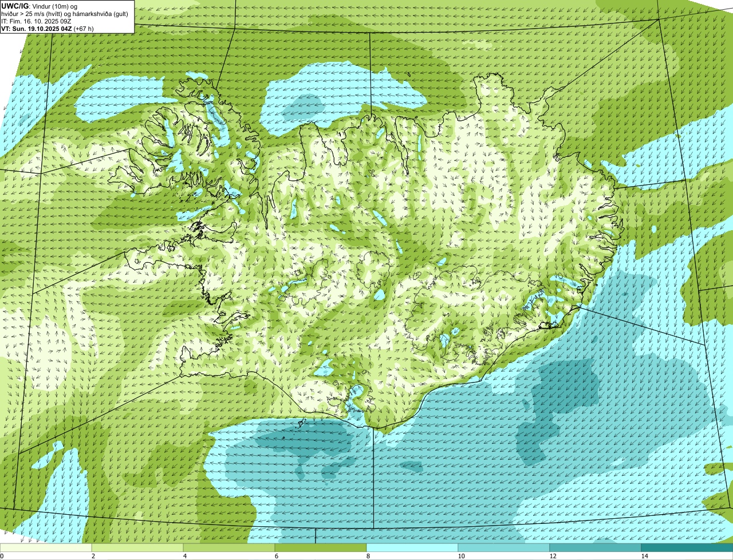Click the 'hviður > 25 m/s (hvítt)' legend line
This screenshot has width=733, height=560.
click(x=65, y=13)
